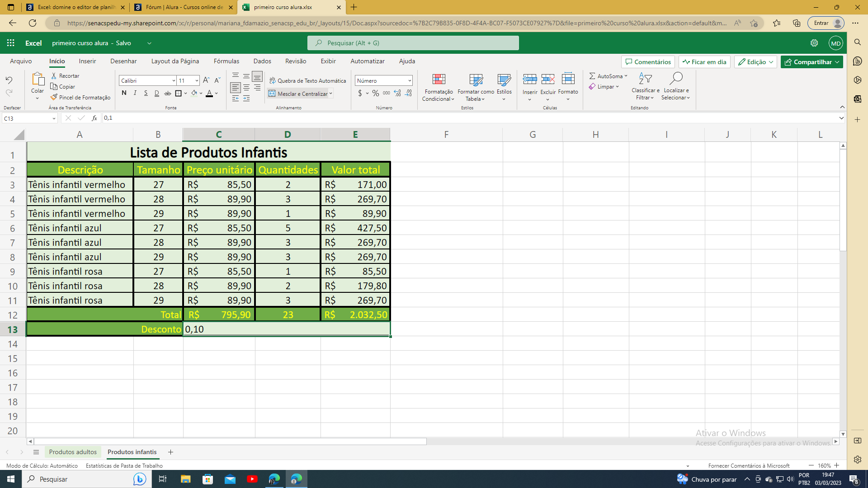
Task: Click Comentários button in toolbar
Action: [647, 61]
